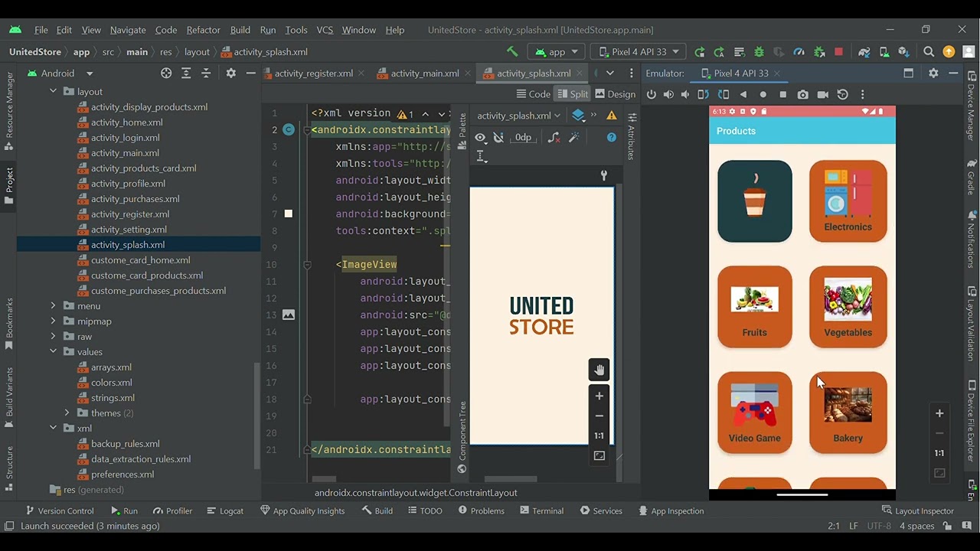Collapse the values folder
980x551 pixels.
[53, 352]
